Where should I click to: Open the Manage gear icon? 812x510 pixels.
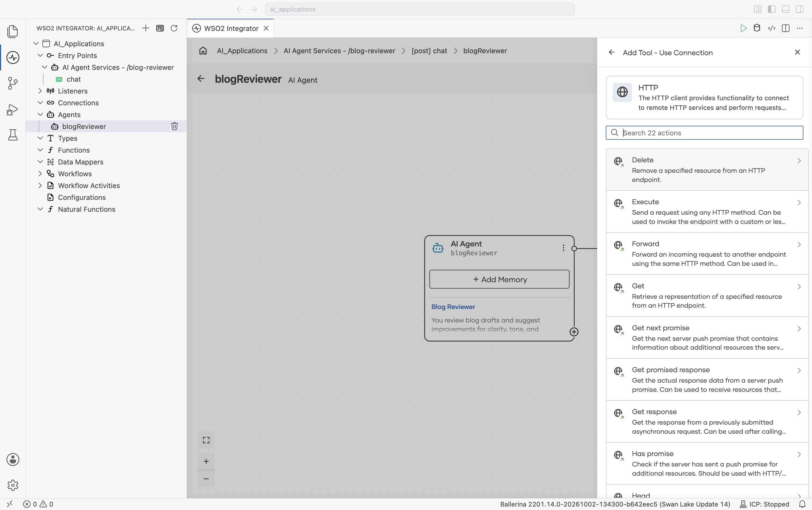pyautogui.click(x=12, y=485)
